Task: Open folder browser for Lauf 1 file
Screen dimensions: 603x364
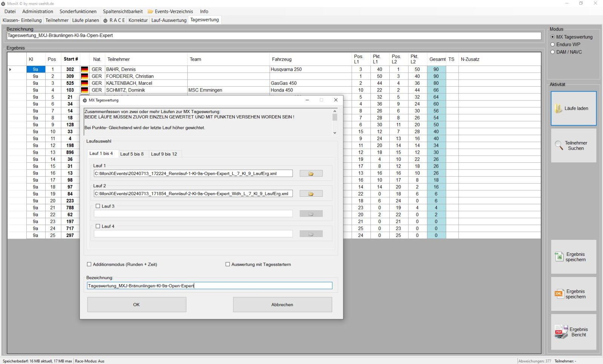Action: click(x=311, y=174)
